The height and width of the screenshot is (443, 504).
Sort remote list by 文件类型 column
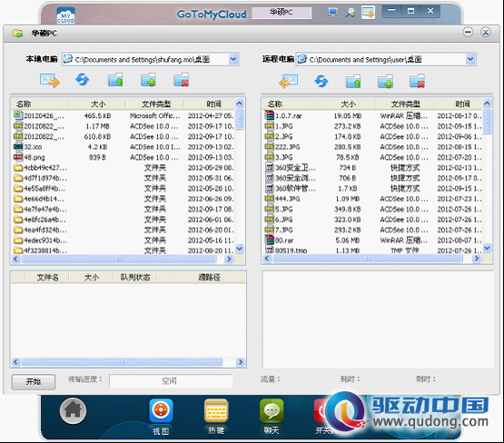[404, 103]
